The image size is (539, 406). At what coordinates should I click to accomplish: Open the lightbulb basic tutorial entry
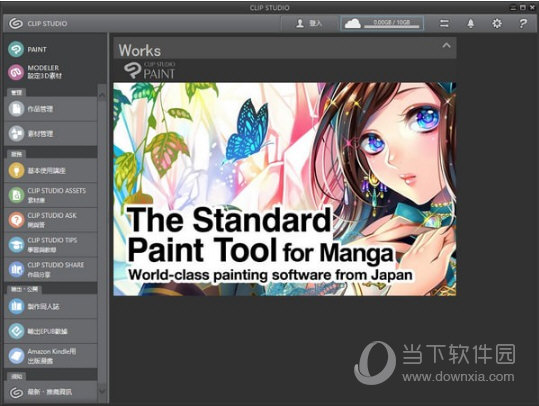pos(51,171)
